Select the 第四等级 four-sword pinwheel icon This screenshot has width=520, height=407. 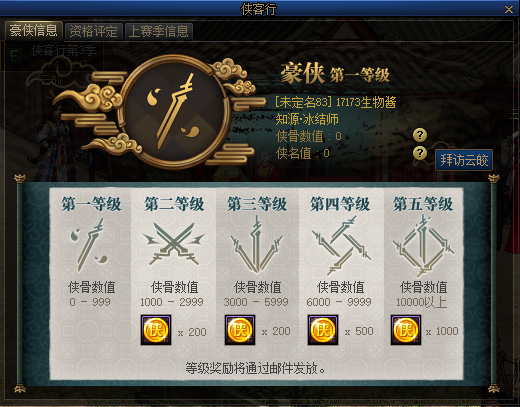pyautogui.click(x=340, y=245)
